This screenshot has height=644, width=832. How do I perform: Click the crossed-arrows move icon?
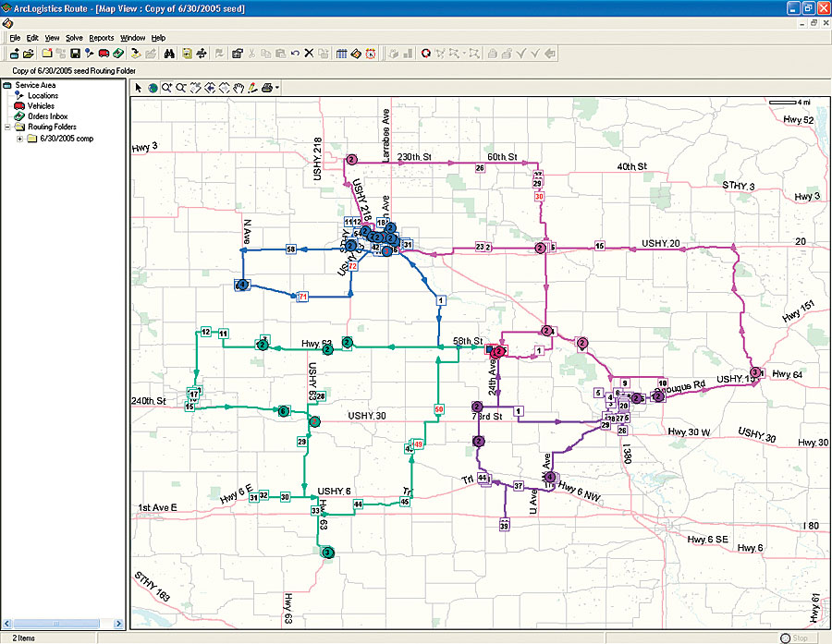point(202,54)
